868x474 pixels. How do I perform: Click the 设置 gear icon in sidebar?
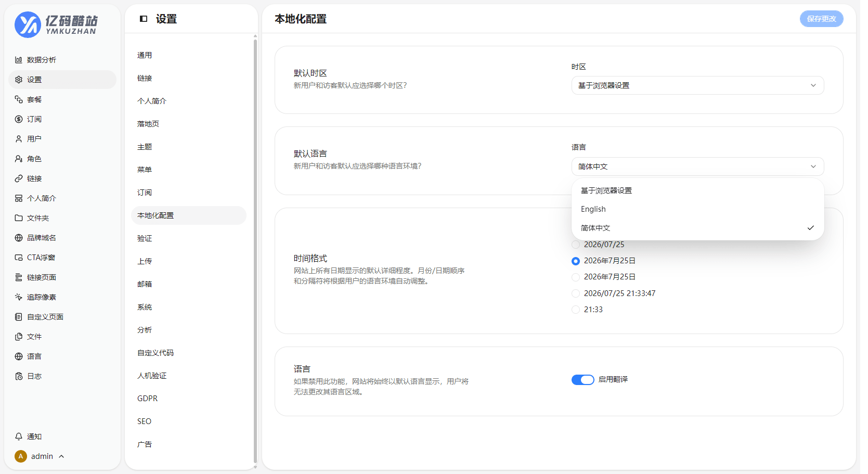pyautogui.click(x=19, y=80)
